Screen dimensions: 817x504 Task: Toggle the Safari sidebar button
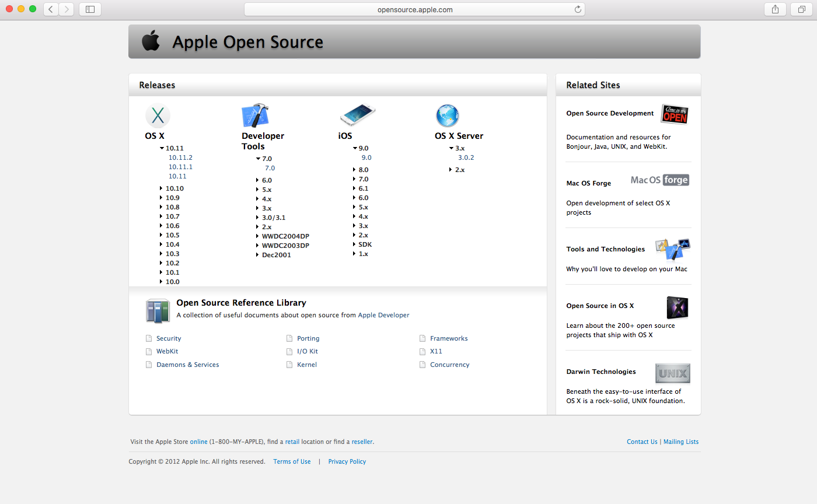(x=90, y=9)
